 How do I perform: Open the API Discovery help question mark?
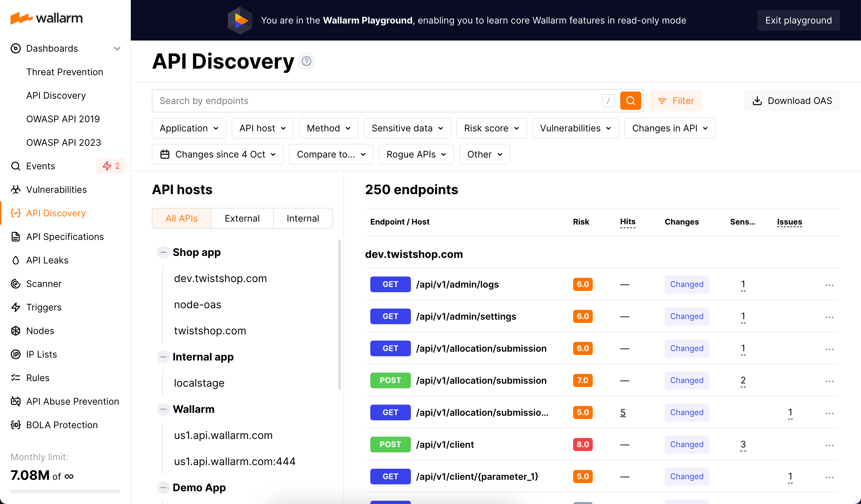[307, 61]
